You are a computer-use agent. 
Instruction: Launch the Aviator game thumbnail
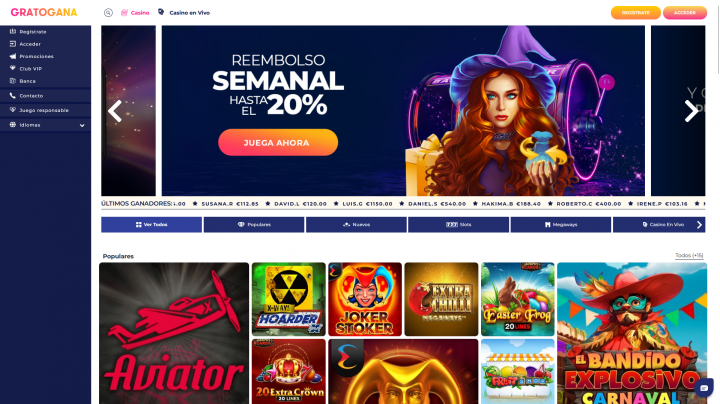pyautogui.click(x=174, y=333)
